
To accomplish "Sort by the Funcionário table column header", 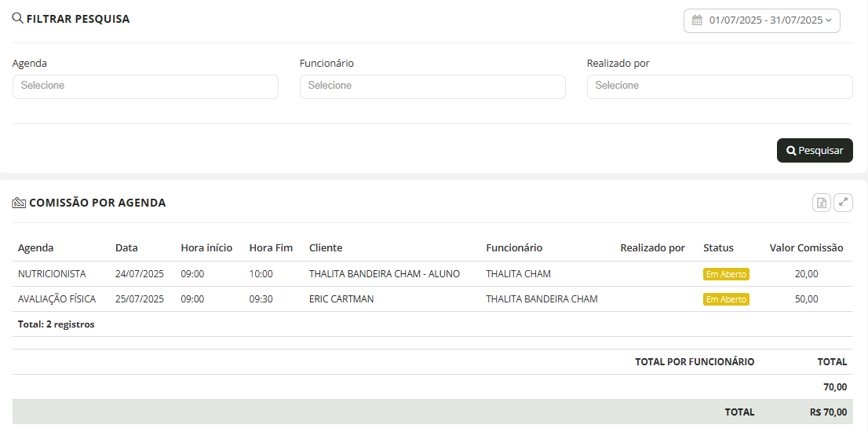I will point(514,247).
